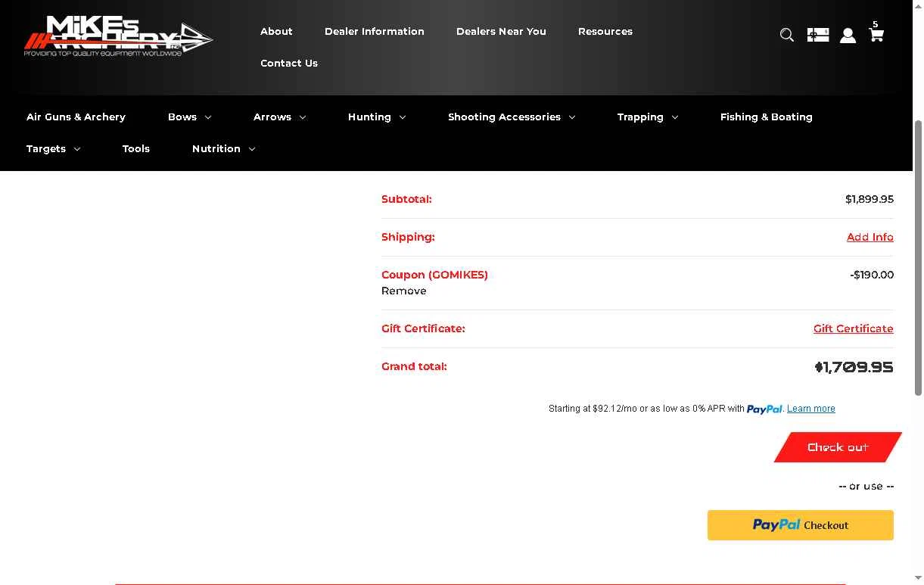
Task: Click the PayPal financing message text
Action: click(646, 409)
